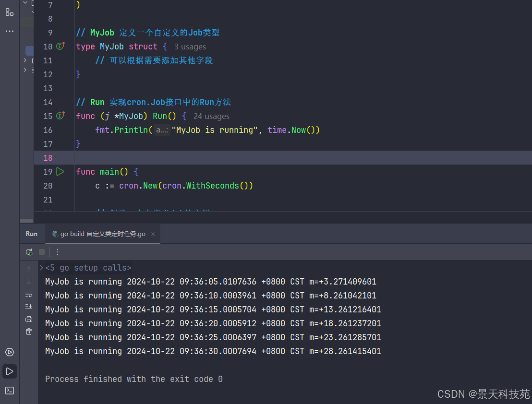Place cursor on empty line 18

[302, 158]
